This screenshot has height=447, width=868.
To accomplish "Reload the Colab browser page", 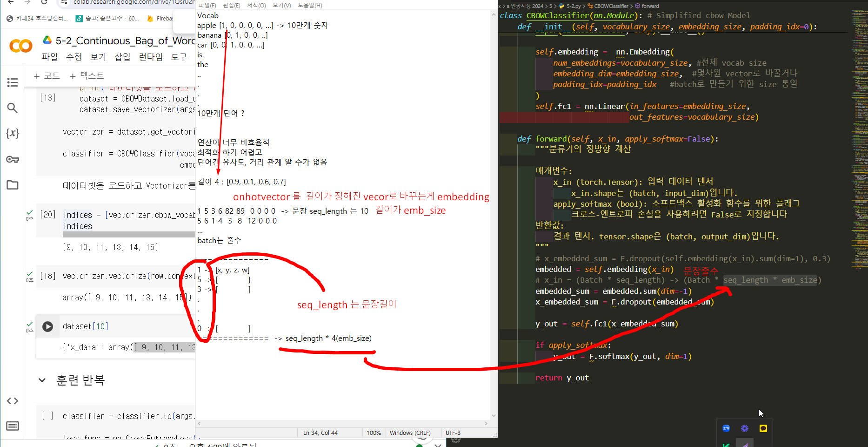I will point(44,2).
